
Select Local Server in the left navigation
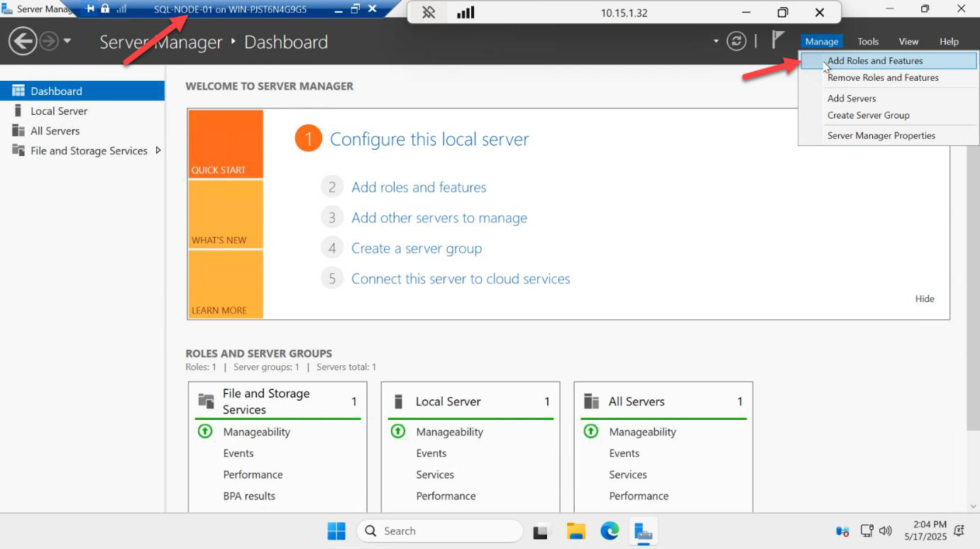pyautogui.click(x=82, y=111)
